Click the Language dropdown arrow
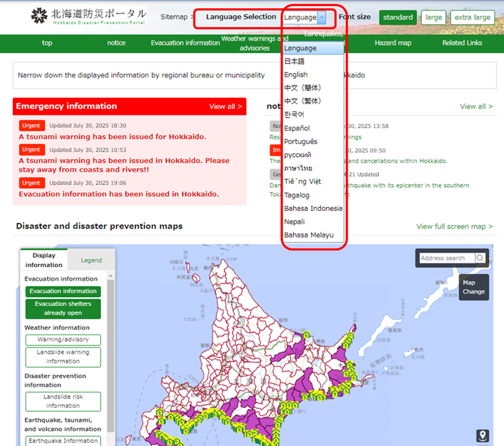The image size is (504, 446). point(322,18)
